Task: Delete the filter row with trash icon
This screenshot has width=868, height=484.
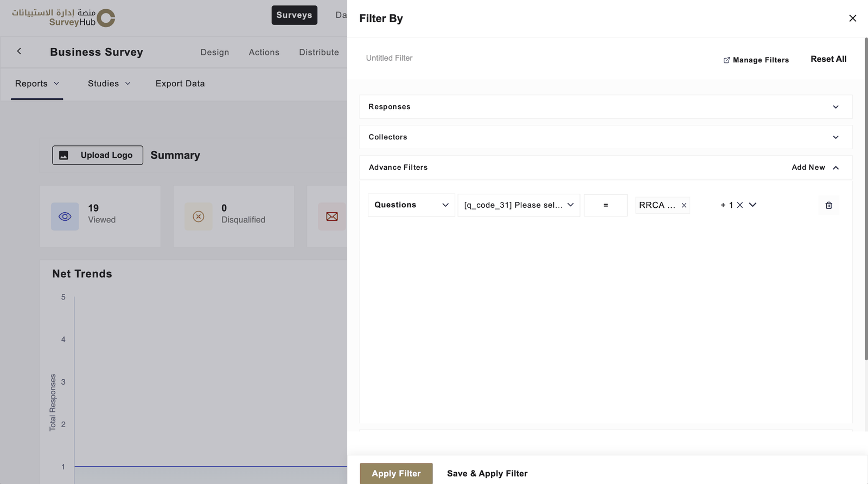Action: 828,205
